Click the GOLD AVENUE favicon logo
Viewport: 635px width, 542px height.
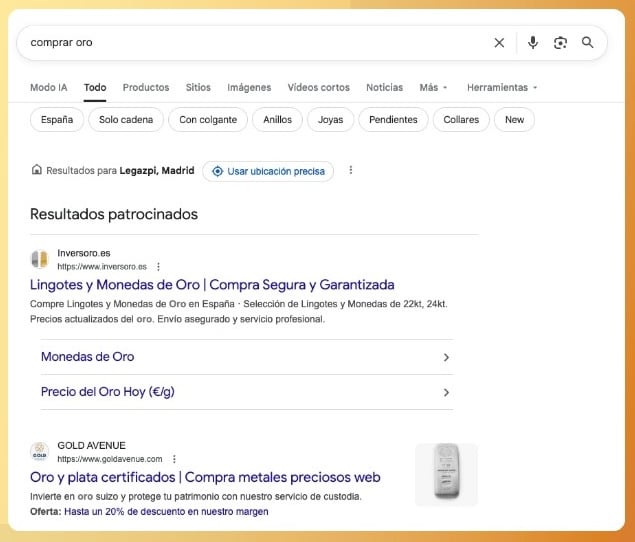coord(40,452)
